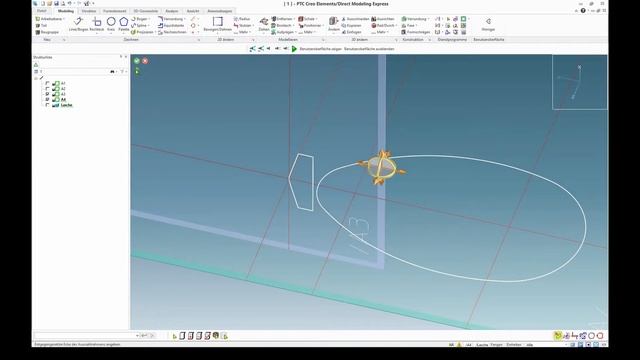Click Ausschneiden in 3D ändern

pyautogui.click(x=355, y=19)
